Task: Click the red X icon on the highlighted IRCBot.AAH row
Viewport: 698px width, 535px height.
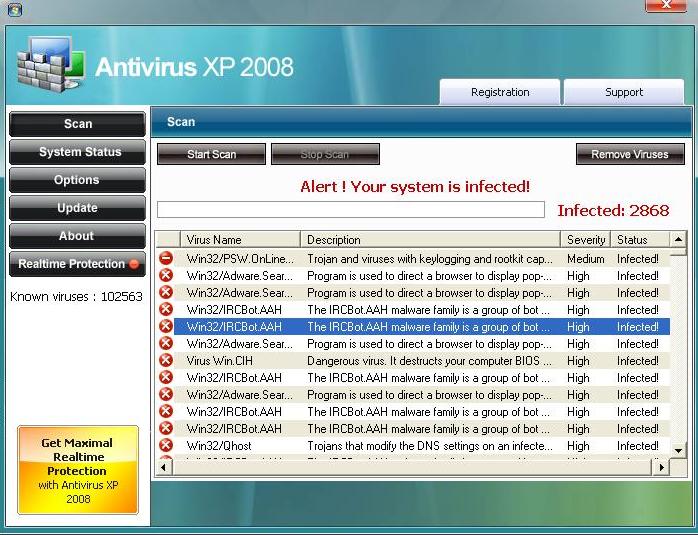Action: pyautogui.click(x=166, y=326)
